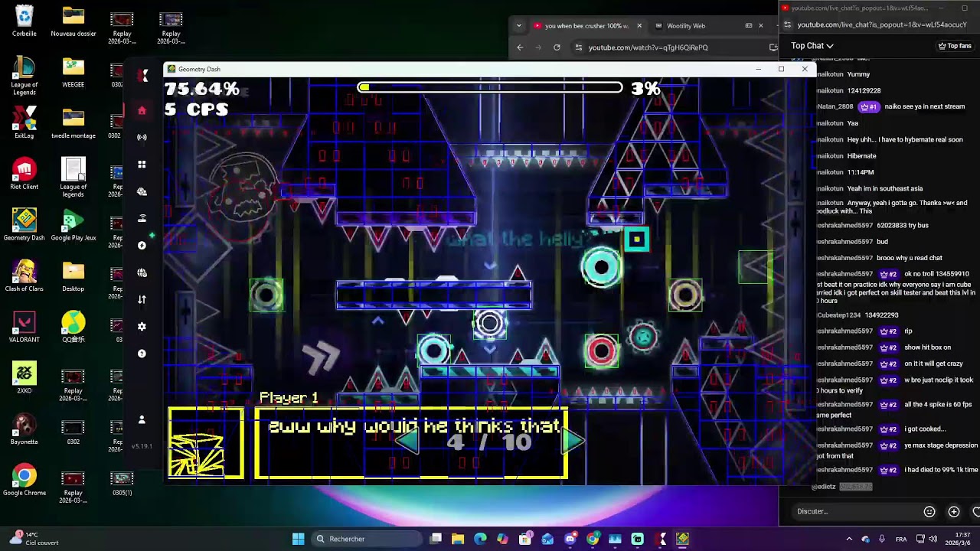Select the 2XKO desktop shortcut

24,378
